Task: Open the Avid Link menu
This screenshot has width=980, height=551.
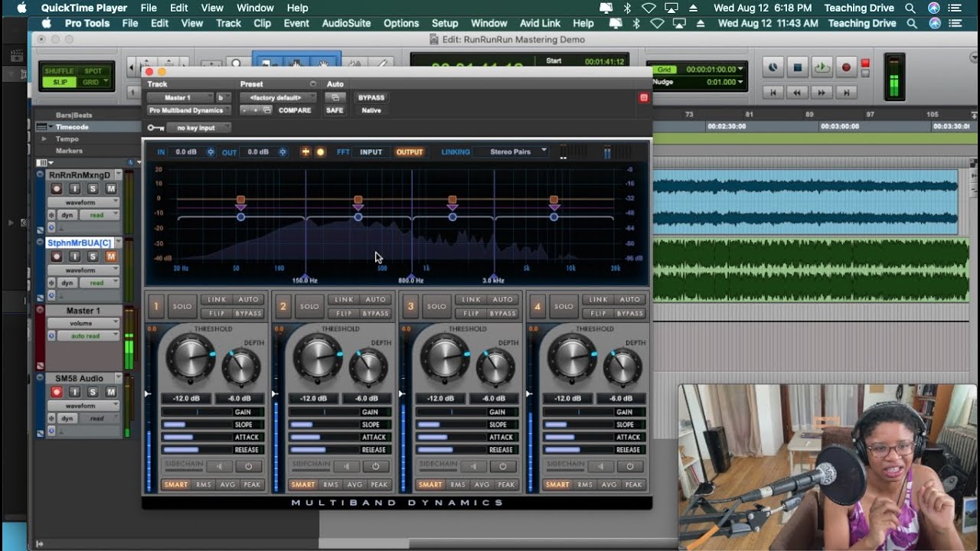Action: click(x=540, y=23)
